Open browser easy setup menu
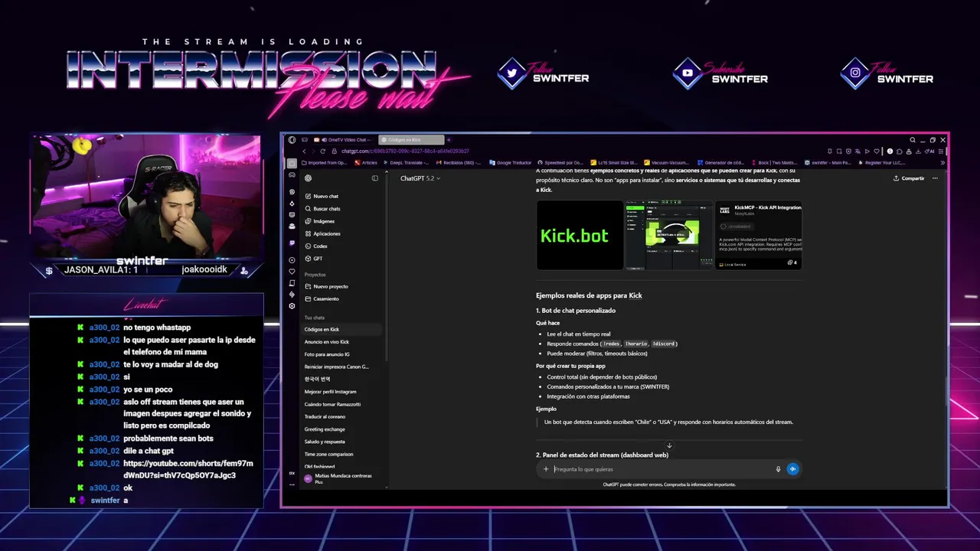The height and width of the screenshot is (551, 980). [x=941, y=152]
